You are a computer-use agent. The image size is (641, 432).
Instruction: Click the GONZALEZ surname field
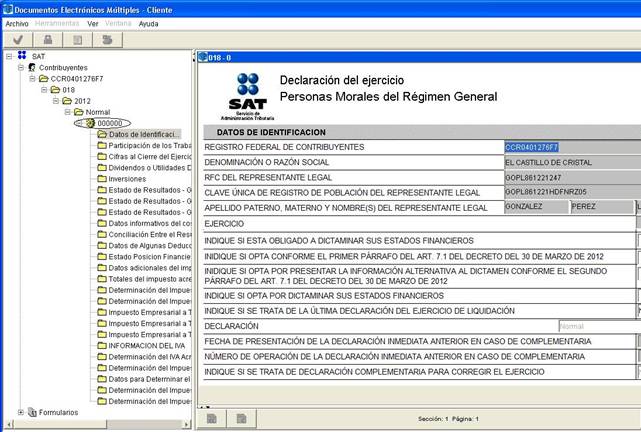[x=536, y=207]
